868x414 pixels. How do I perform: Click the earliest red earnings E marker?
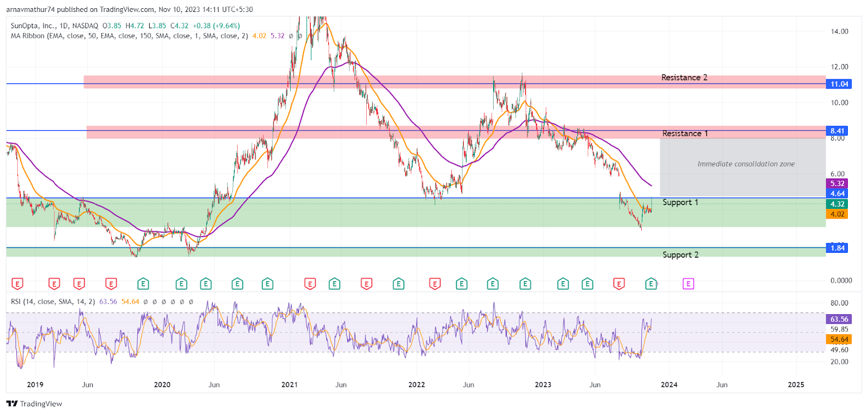pyautogui.click(x=17, y=284)
